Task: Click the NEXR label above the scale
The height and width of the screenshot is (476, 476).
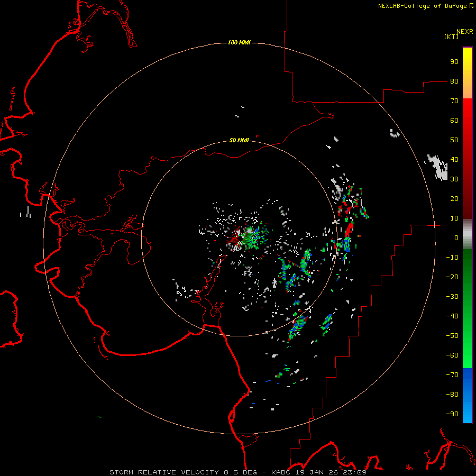Action: [465, 32]
